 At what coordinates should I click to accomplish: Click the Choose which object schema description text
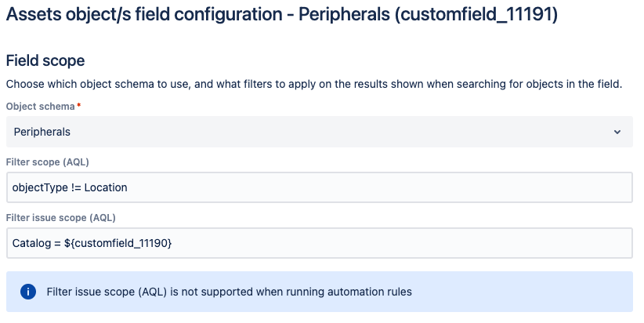point(314,84)
